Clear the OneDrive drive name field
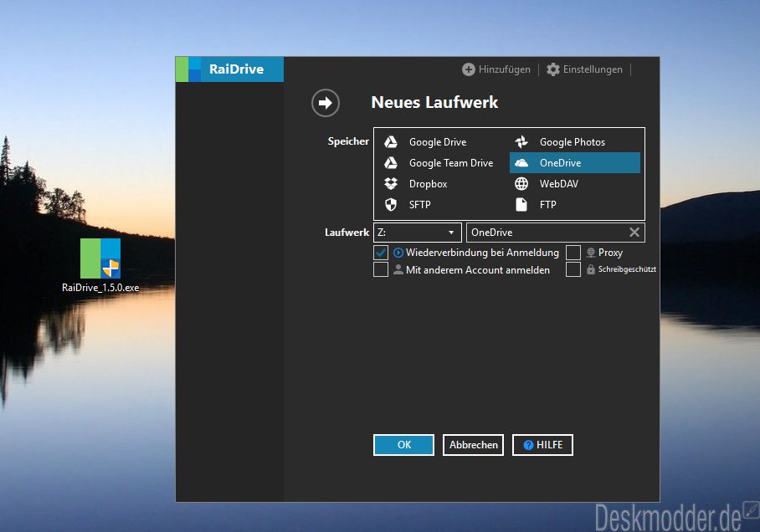This screenshot has width=760, height=532. pyautogui.click(x=634, y=232)
